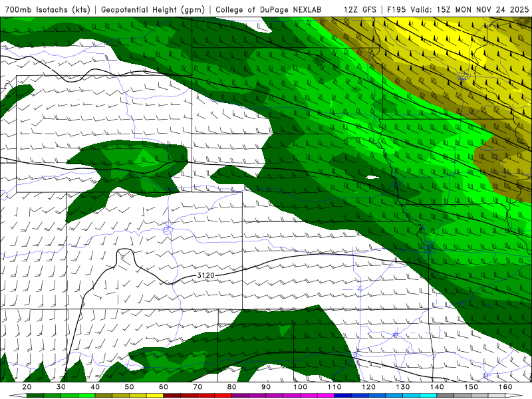Click the scale label 90
The image size is (532, 399).
pyautogui.click(x=266, y=387)
